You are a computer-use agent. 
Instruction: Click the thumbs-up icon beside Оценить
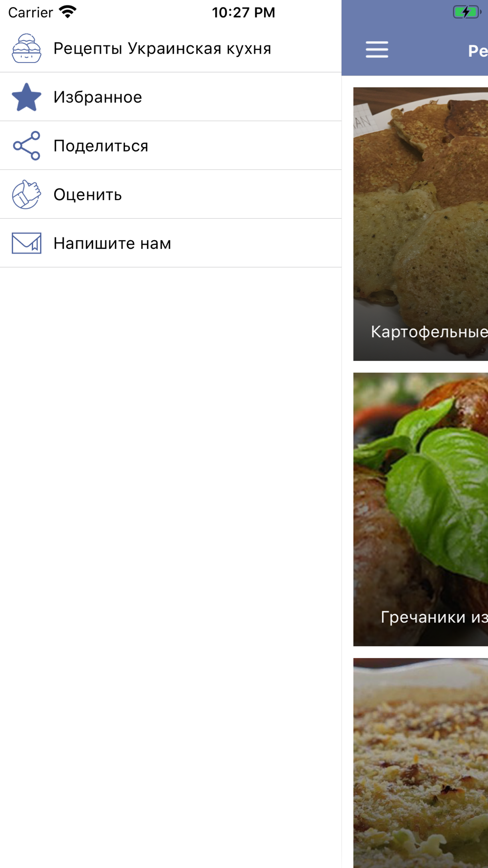tap(26, 194)
